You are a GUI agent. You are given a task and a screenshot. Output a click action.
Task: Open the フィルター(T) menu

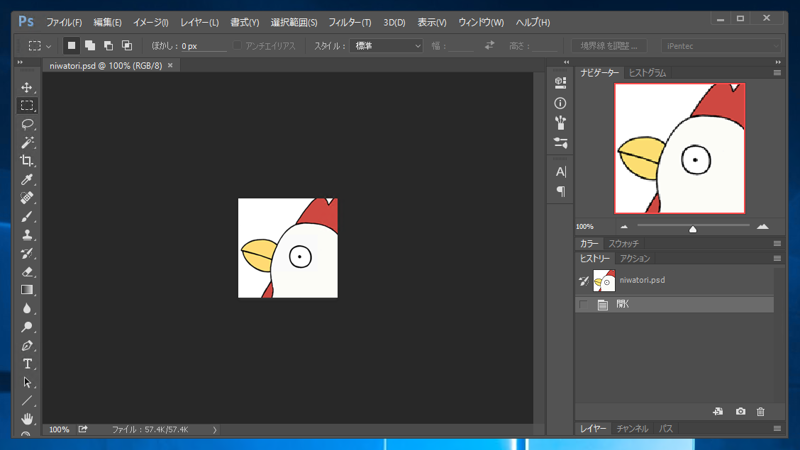[x=349, y=22]
